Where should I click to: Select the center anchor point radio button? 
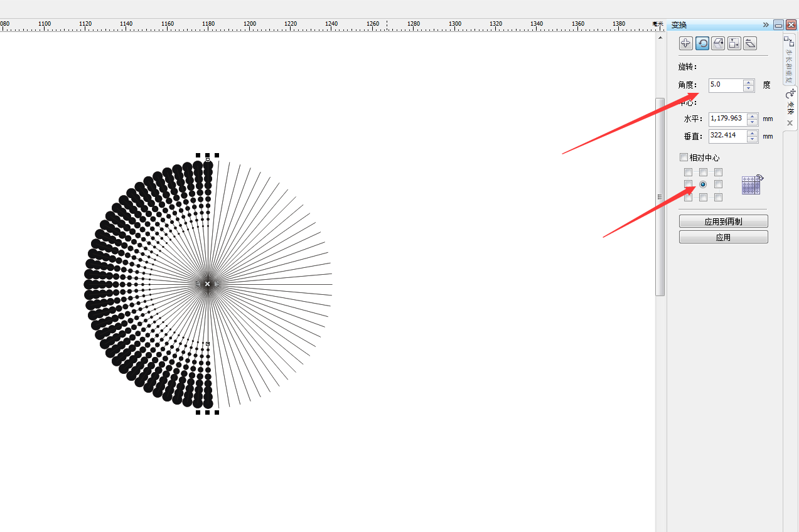[703, 184]
